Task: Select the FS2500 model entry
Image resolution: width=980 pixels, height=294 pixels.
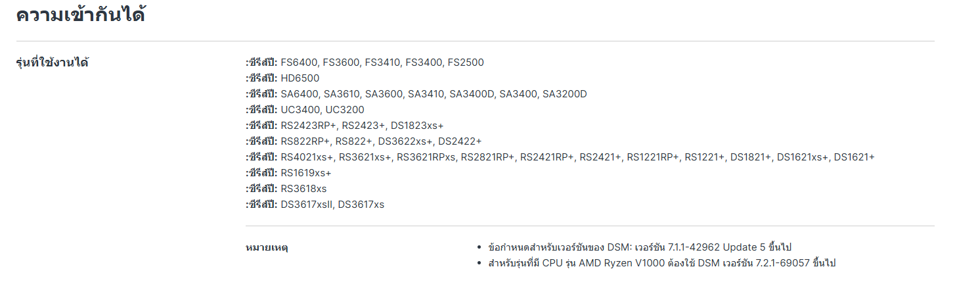Action: (x=466, y=62)
